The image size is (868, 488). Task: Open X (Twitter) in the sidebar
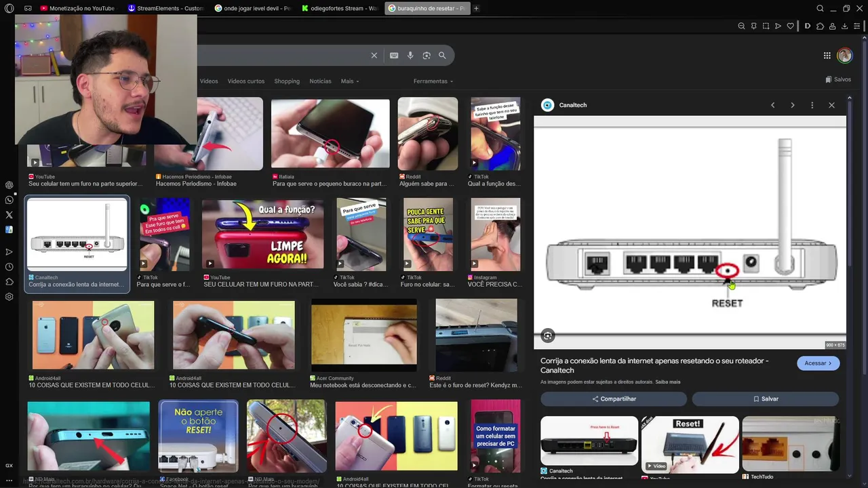(9, 215)
